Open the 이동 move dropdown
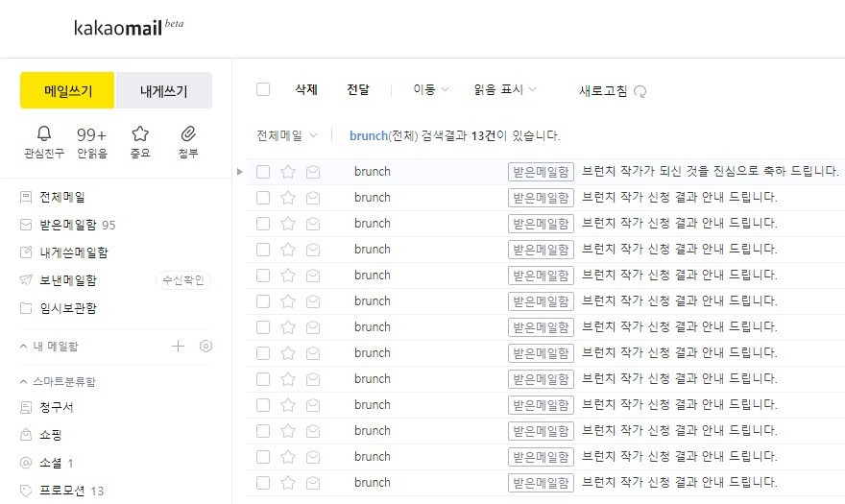This screenshot has width=845, height=504. point(430,89)
